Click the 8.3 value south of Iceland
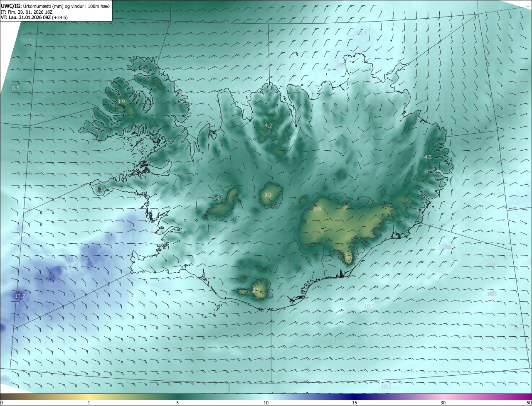532x406 pixels. tap(335, 340)
